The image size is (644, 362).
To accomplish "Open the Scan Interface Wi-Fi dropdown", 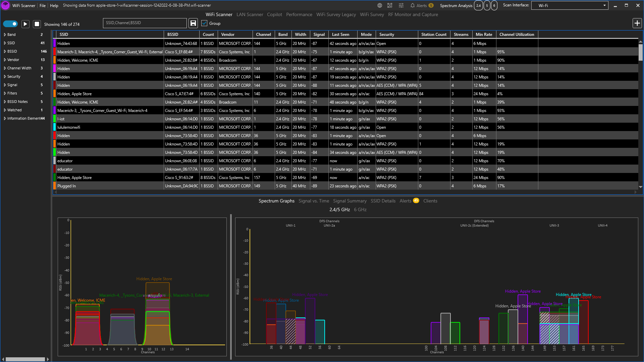I will (x=570, y=5).
